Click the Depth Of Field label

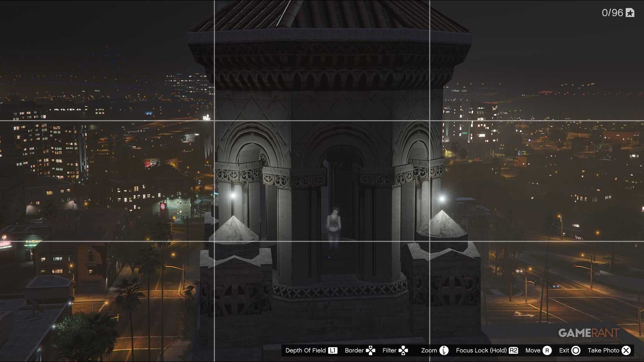tap(305, 350)
